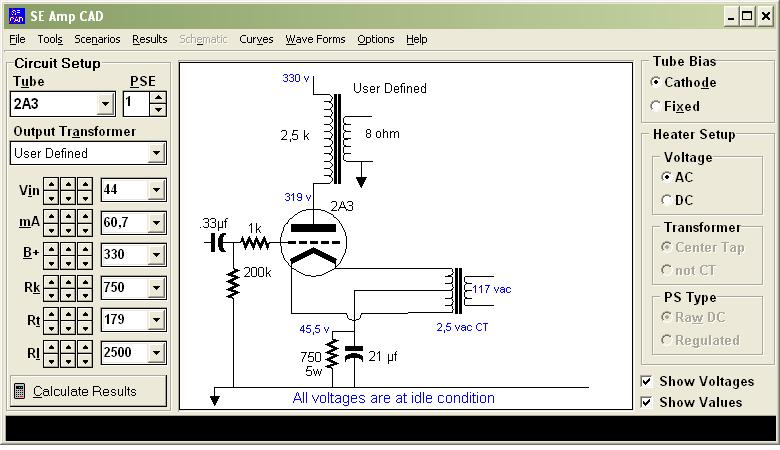
Task: Decrease the PSE value with down arrow
Action: point(157,109)
